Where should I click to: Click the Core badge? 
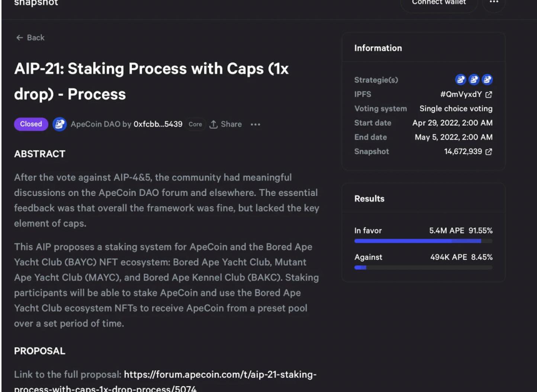click(195, 124)
